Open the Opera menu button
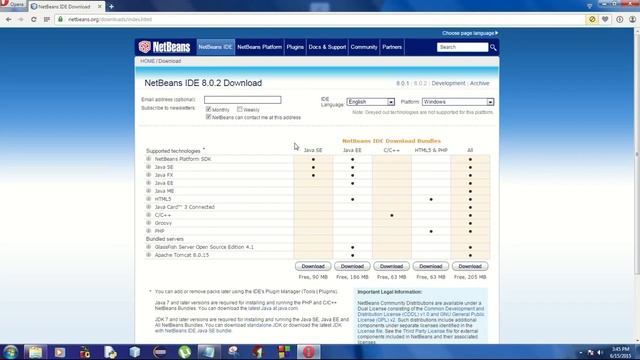Image resolution: width=640 pixels, height=360 pixels. coord(12,5)
